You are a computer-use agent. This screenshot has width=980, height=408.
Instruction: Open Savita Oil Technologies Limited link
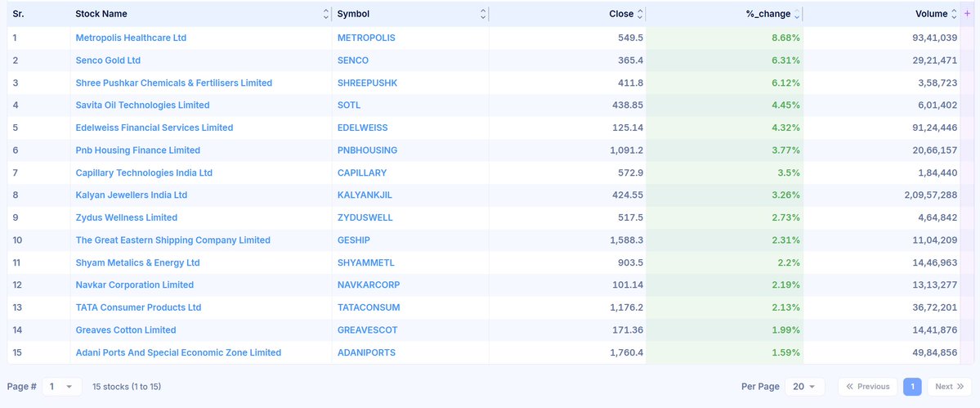142,105
